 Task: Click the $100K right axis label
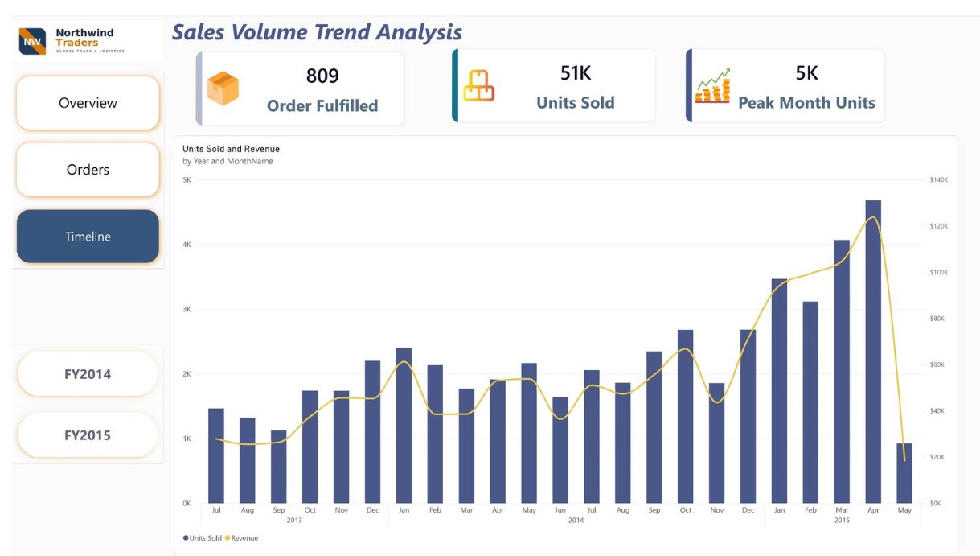pyautogui.click(x=939, y=273)
